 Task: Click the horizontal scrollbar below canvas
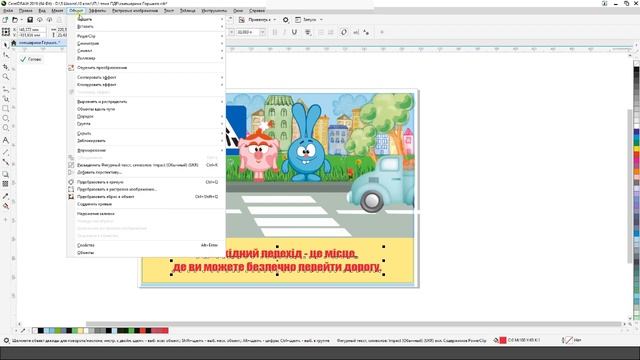click(x=353, y=324)
